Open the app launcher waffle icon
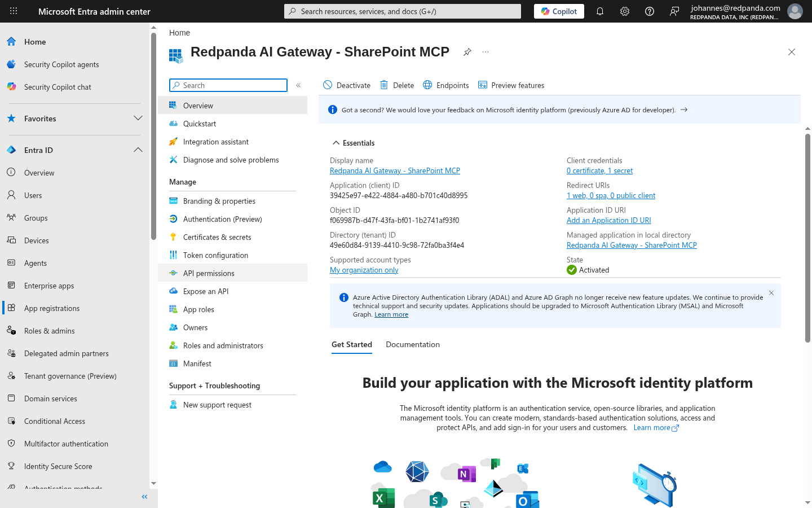Image resolution: width=812 pixels, height=508 pixels. click(14, 11)
